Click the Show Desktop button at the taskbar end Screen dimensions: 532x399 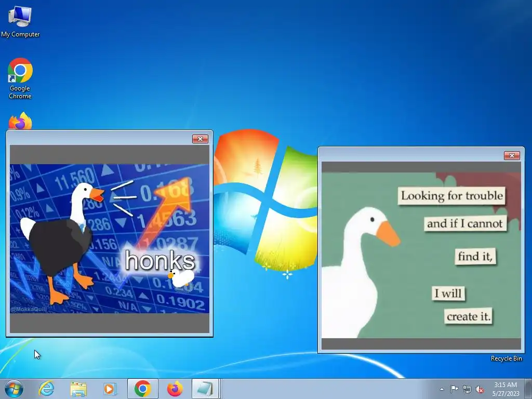(x=528, y=389)
